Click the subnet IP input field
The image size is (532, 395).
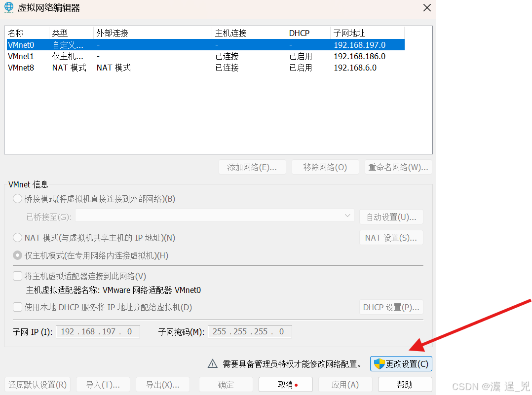click(97, 331)
